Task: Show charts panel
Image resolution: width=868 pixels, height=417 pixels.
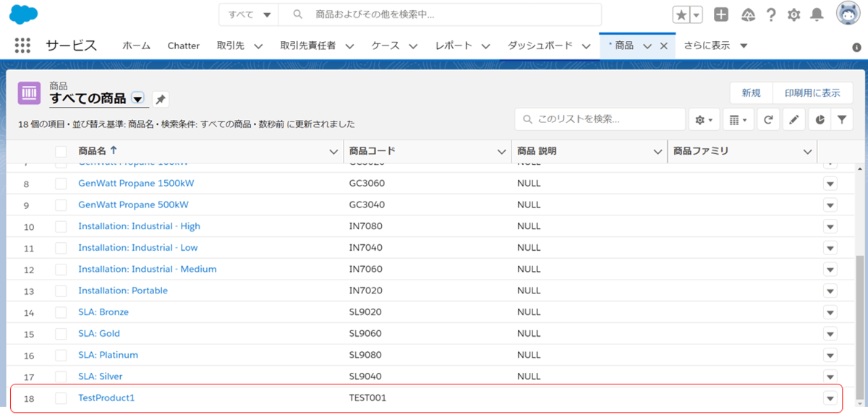Action: click(x=820, y=120)
